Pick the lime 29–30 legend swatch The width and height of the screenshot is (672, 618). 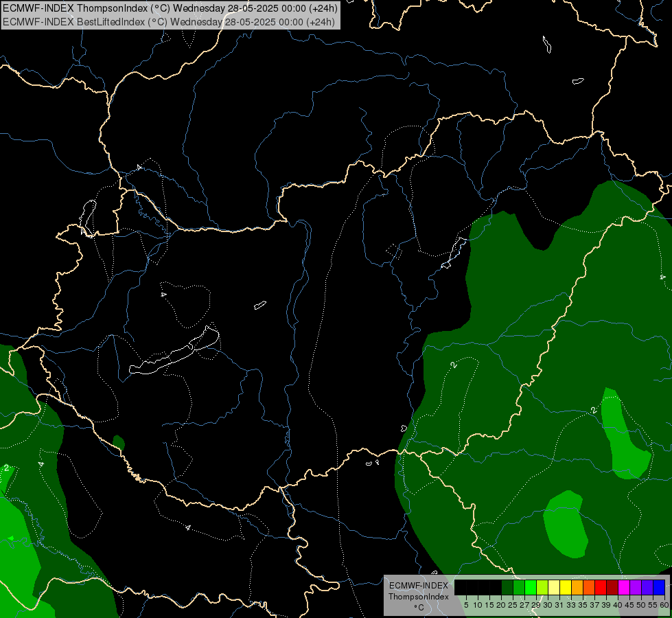[x=542, y=587]
